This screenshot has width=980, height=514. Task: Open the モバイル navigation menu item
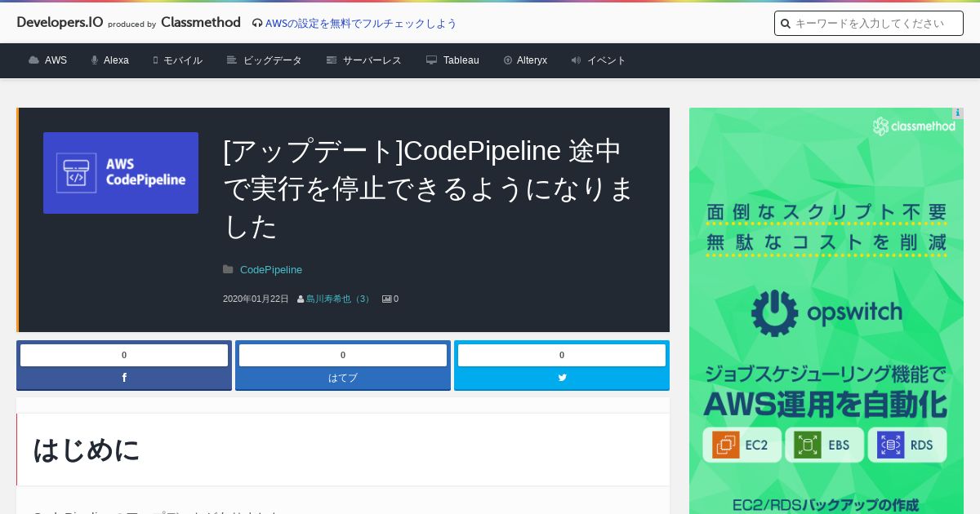183,60
